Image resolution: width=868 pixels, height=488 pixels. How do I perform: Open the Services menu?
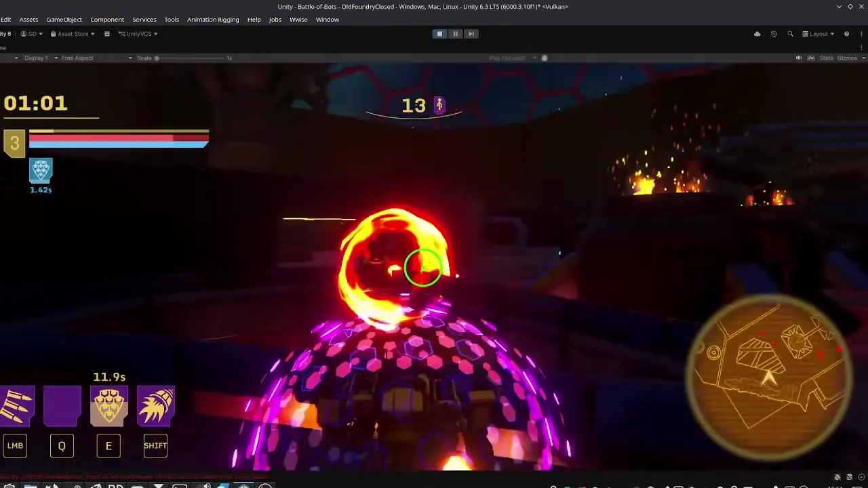click(144, 20)
